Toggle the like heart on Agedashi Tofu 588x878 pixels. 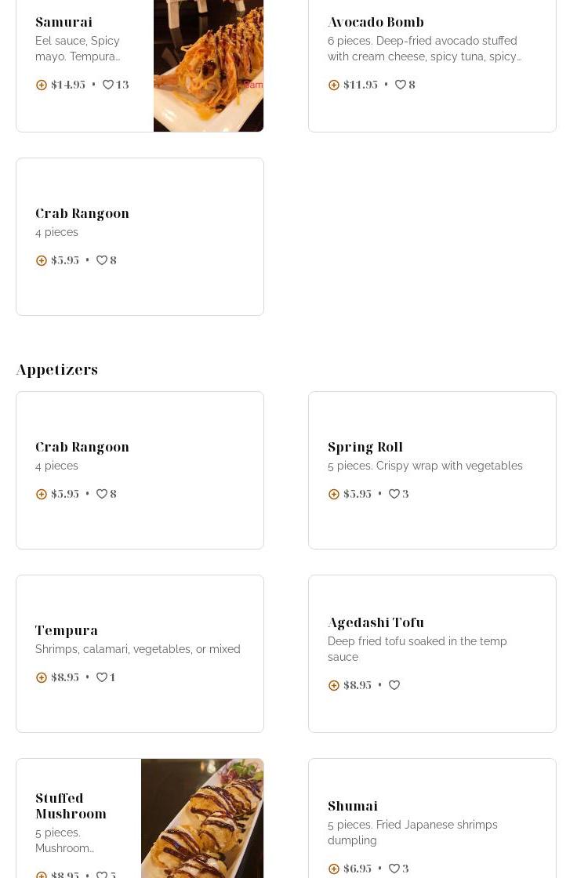pyautogui.click(x=394, y=685)
